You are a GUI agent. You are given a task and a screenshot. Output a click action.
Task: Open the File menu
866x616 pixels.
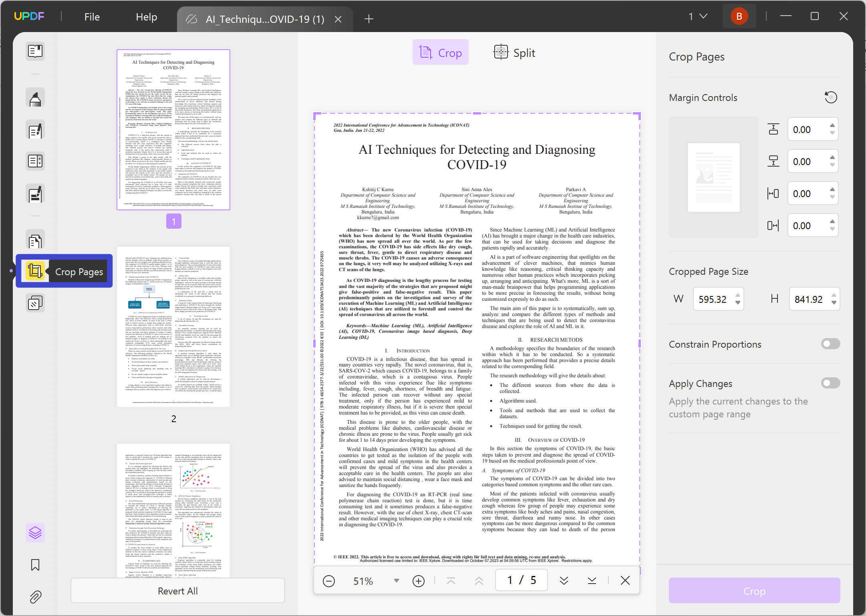92,17
